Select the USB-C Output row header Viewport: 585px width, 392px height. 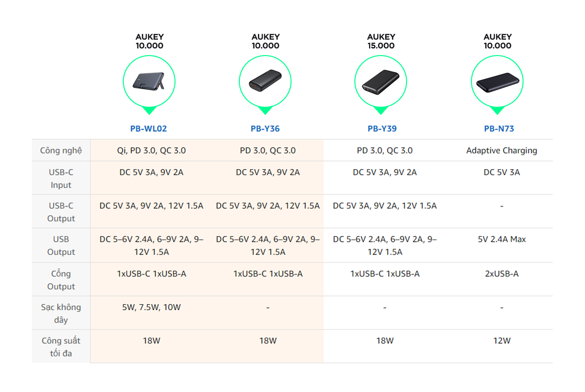61,212
